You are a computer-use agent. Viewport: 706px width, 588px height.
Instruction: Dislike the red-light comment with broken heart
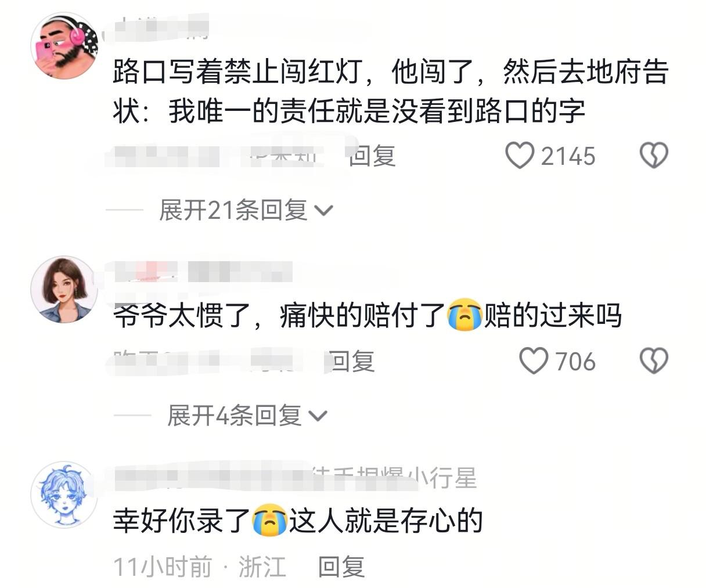[x=654, y=156]
